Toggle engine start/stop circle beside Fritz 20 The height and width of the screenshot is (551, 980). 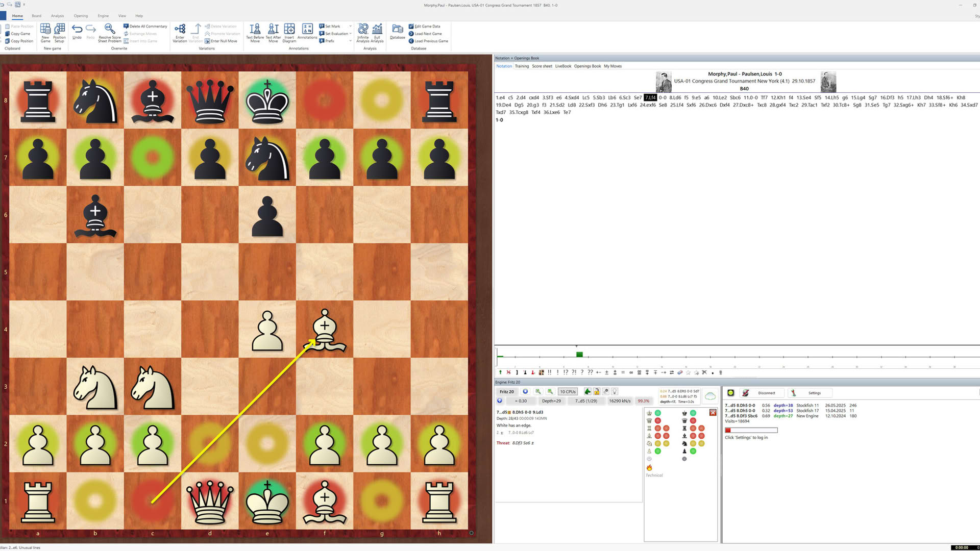pyautogui.click(x=525, y=392)
